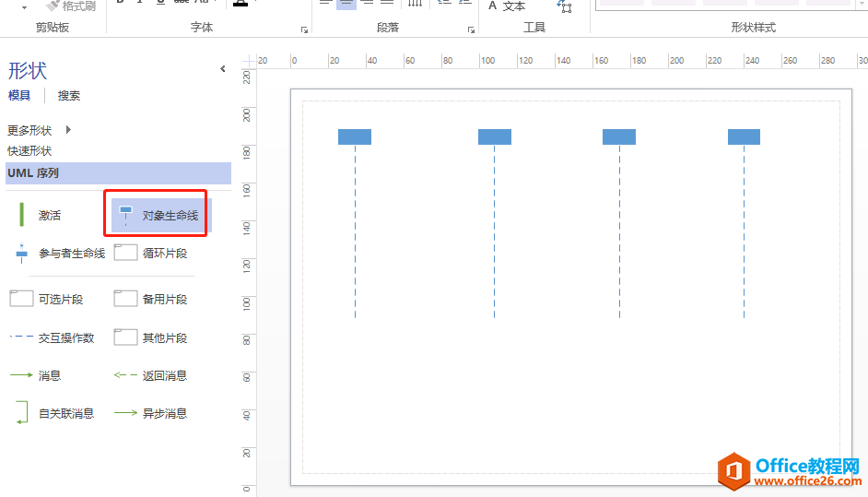This screenshot has height=497, width=868.
Task: Choose the 交互操作数 interaction operand shape
Action: tap(52, 338)
